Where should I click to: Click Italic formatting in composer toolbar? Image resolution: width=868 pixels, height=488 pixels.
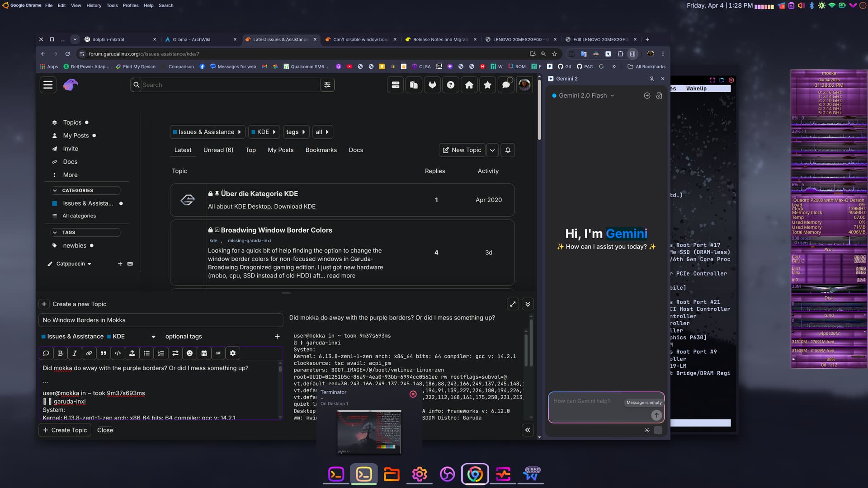click(x=75, y=353)
